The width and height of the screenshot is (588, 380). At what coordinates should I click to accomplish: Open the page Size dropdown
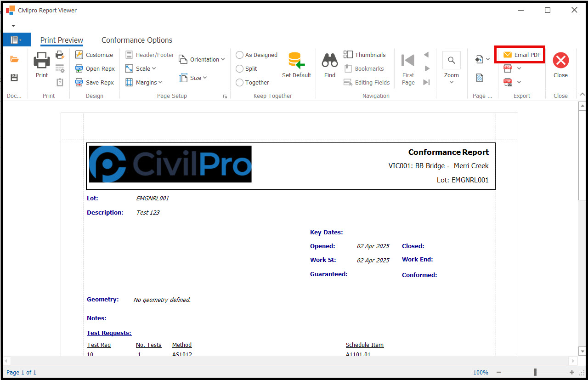(193, 78)
